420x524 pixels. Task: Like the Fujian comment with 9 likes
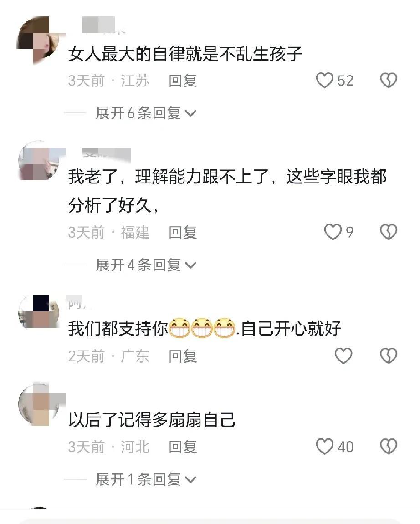(x=333, y=232)
